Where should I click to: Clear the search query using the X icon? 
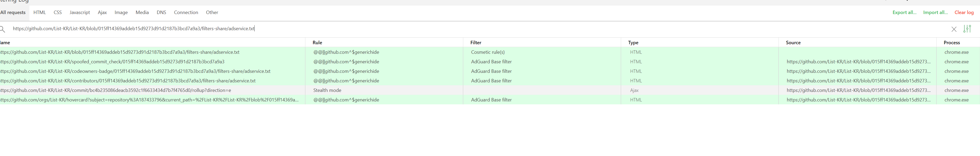[x=954, y=29]
